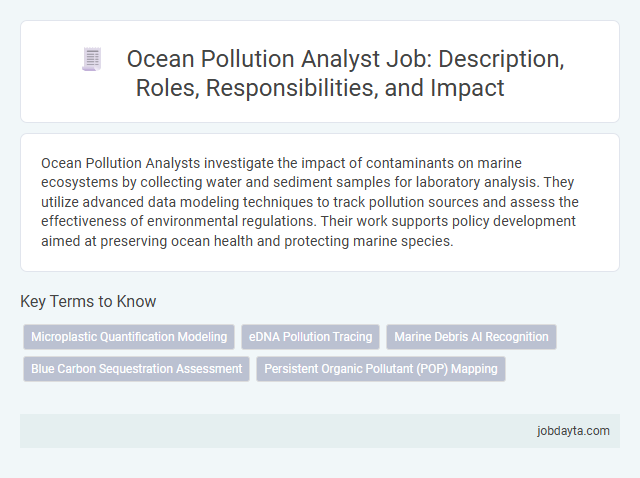The height and width of the screenshot is (478, 640).
Task: Choose the Marine Debris AI Recognition tag
Action: (x=471, y=337)
